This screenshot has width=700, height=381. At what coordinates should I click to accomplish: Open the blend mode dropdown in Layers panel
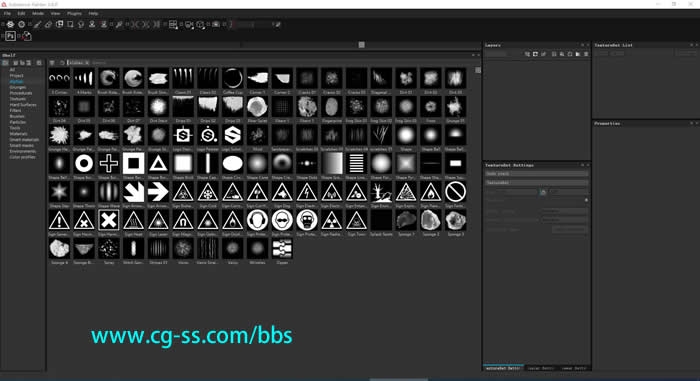(496, 54)
